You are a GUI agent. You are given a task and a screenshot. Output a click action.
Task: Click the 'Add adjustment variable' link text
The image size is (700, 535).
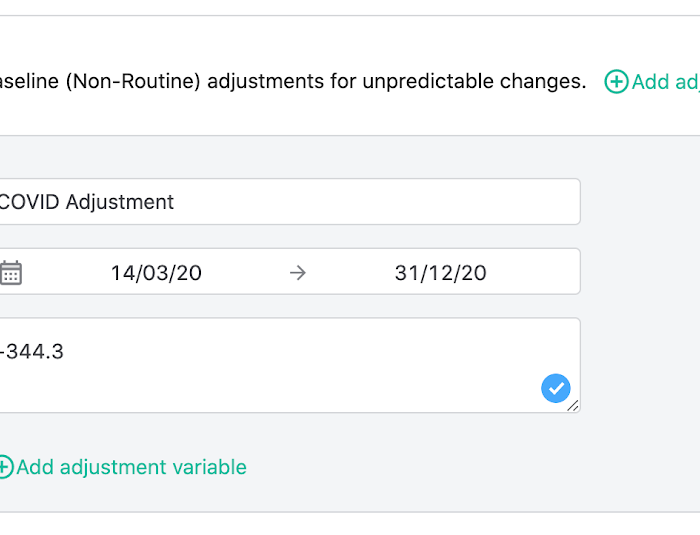[x=131, y=467]
